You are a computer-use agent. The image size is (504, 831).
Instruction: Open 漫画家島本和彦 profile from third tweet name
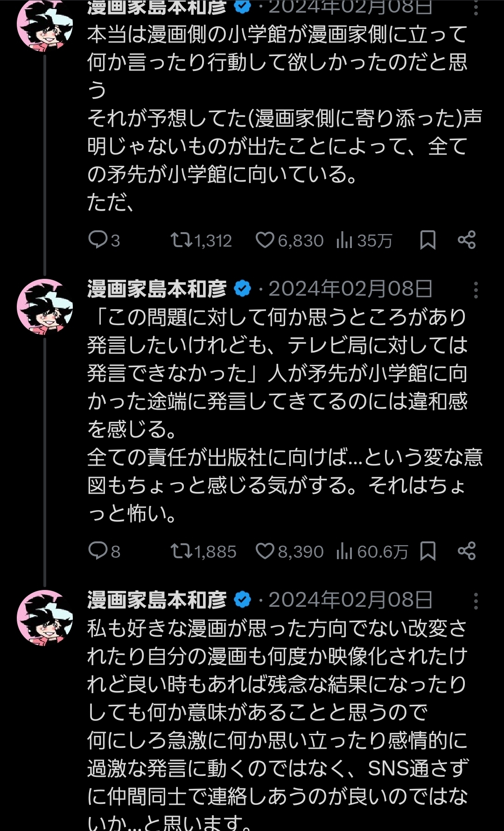[157, 600]
